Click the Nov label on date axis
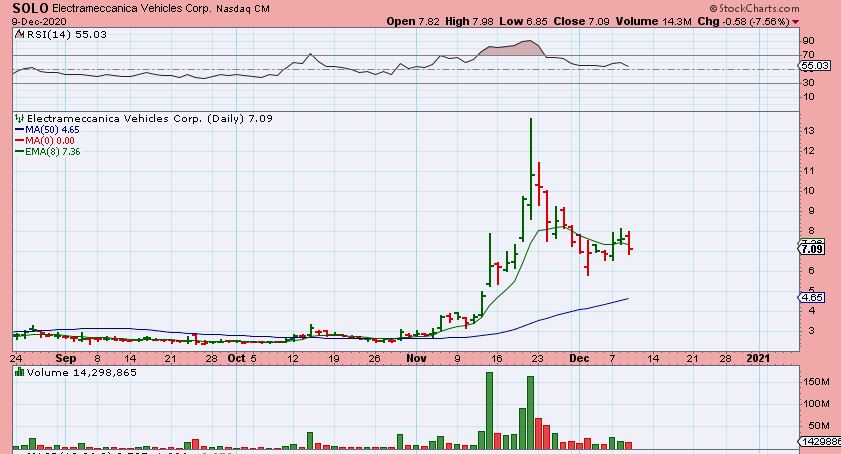 416,358
